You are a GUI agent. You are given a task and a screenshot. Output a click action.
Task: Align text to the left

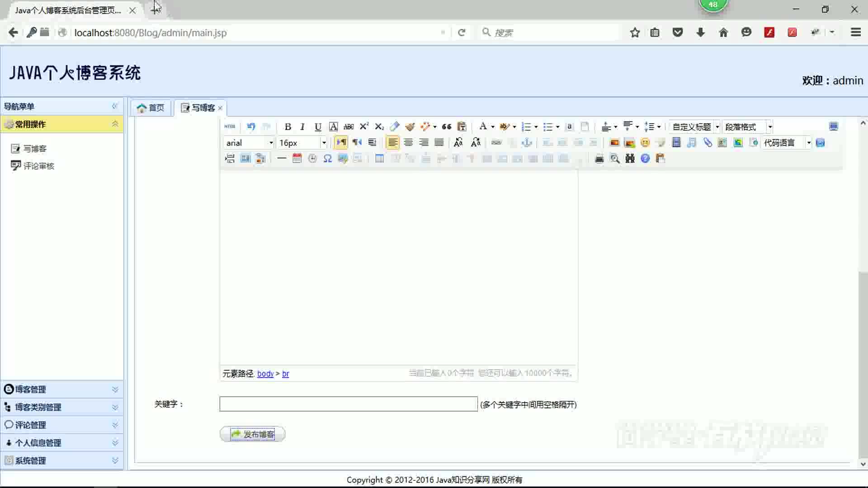pos(393,143)
